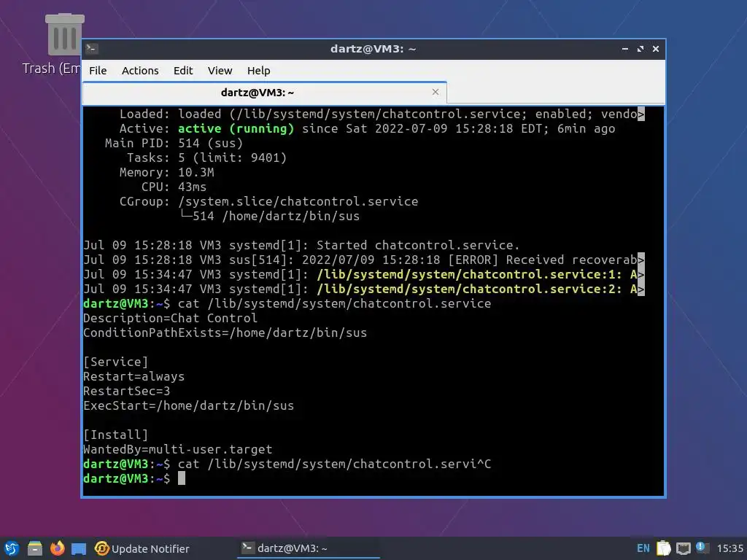Click the terminal title text 'dartz@VM3: ~'

point(373,49)
